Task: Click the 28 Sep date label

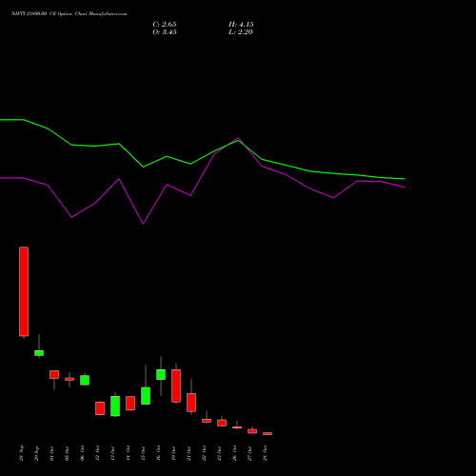Action: 21,453
